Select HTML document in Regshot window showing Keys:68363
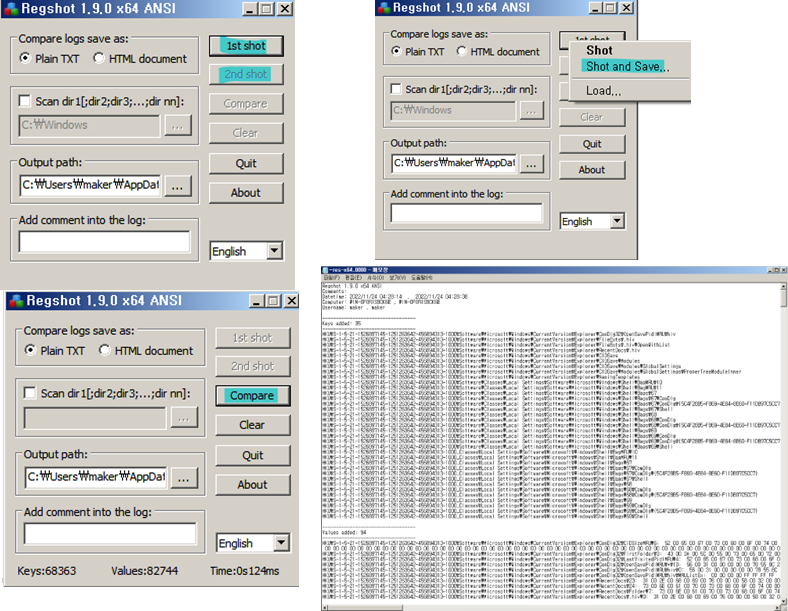 146,351
